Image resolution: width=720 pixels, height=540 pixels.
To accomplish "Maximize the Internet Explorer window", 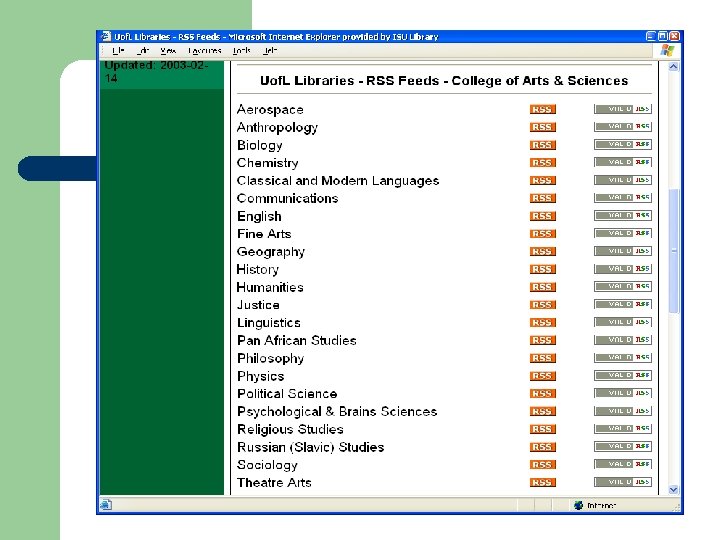I will 663,36.
